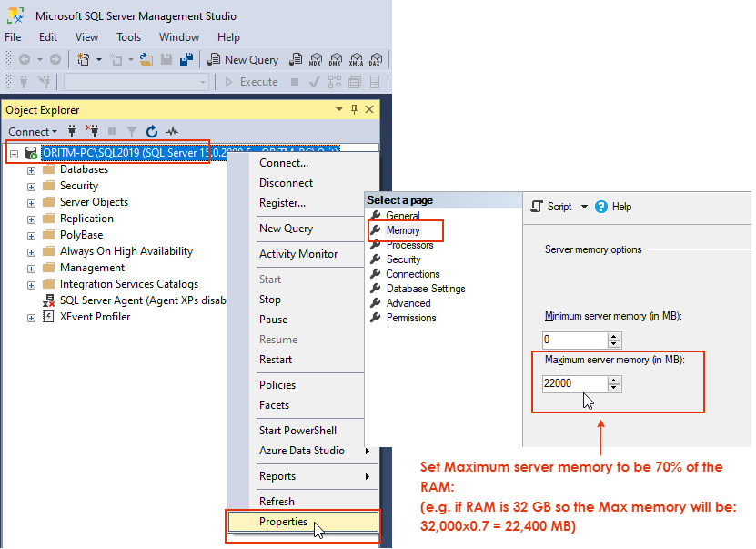Viewport: 756px width, 549px height.
Task: Expand the Management folder node
Action: 31,269
